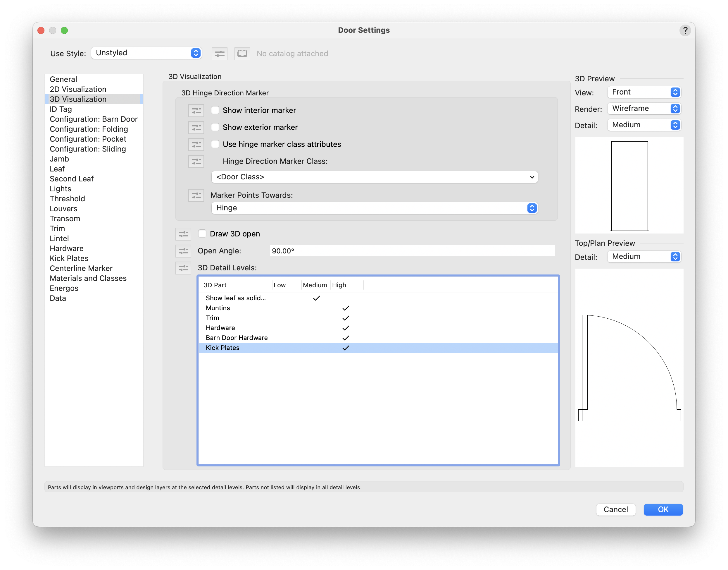
Task: Enable Use hinge marker class attributes
Action: tap(215, 144)
